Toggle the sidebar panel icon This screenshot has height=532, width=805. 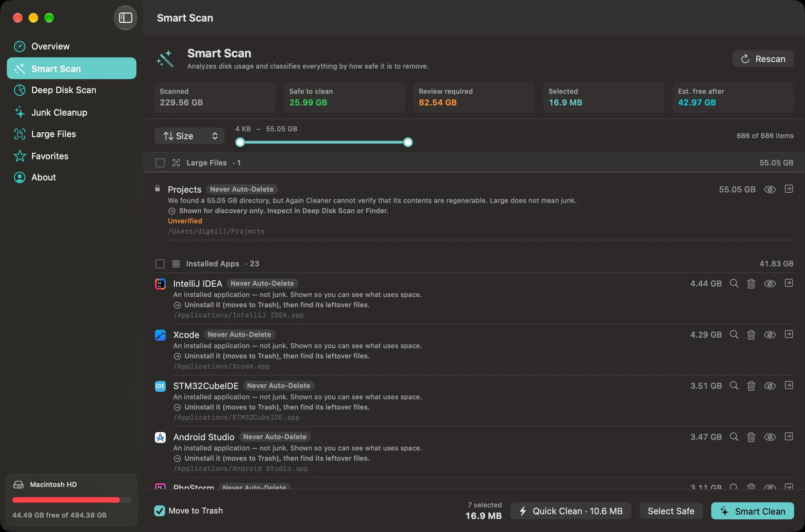coord(125,18)
